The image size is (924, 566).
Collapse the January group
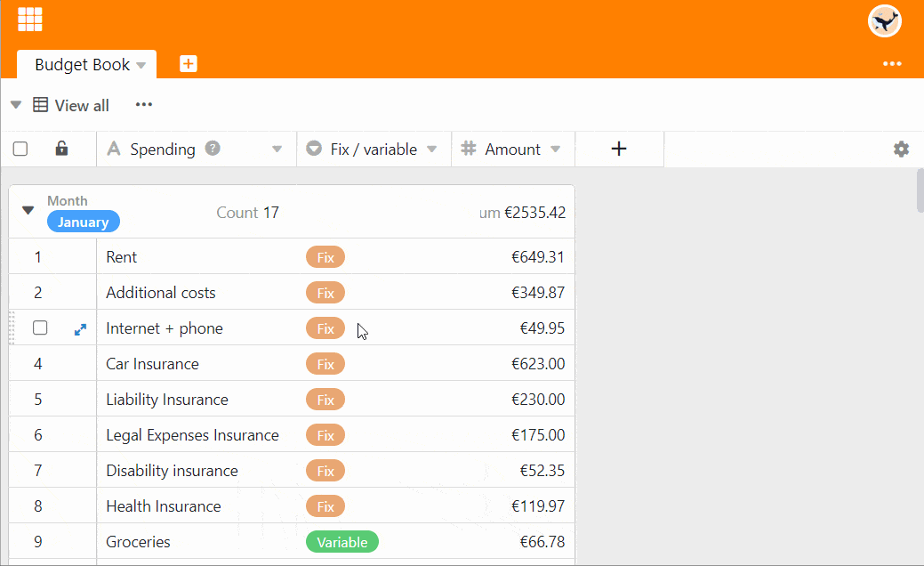click(28, 211)
